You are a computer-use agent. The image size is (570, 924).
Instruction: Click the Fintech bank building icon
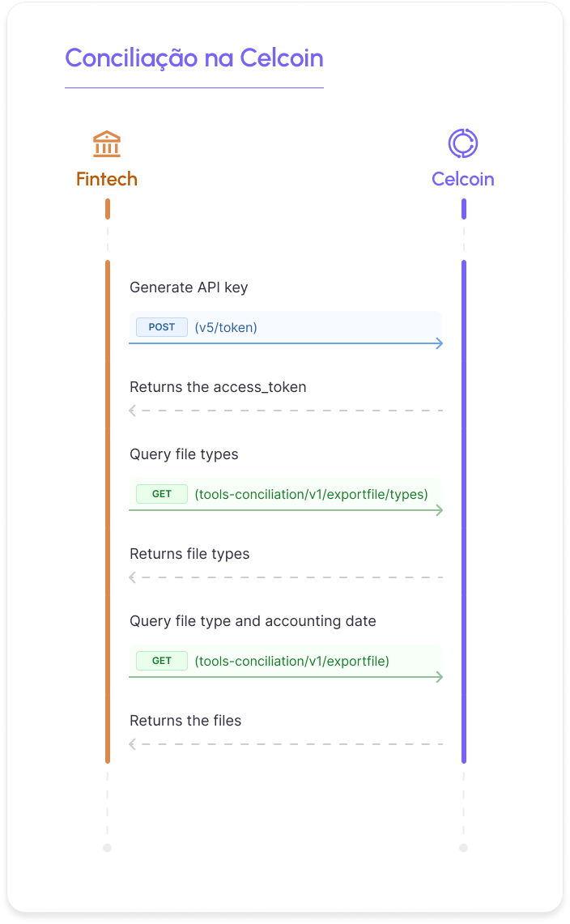(x=107, y=144)
